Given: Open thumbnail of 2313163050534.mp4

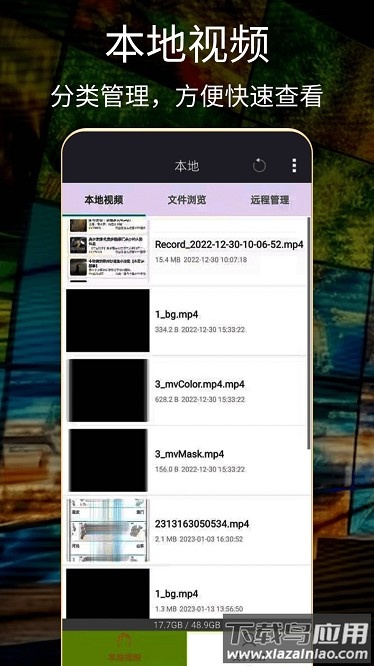Looking at the screenshot, I should coord(108,530).
